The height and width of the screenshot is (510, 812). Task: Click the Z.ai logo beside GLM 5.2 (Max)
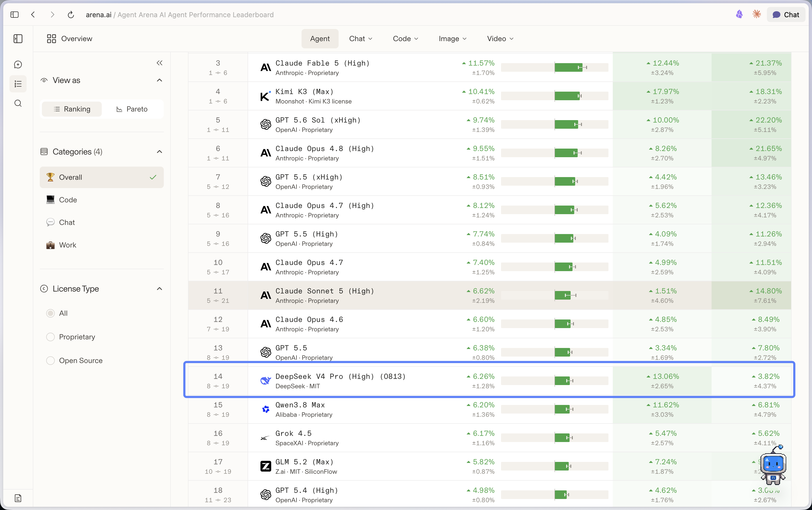click(x=266, y=466)
